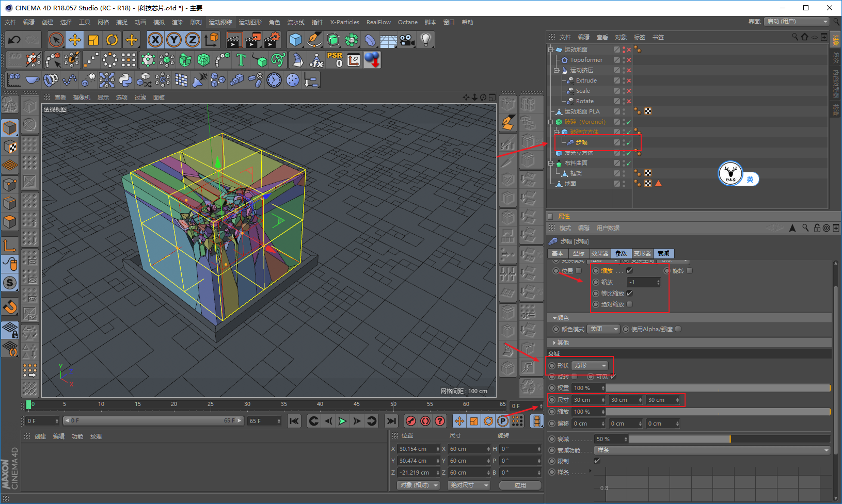This screenshot has width=842, height=504.
Task: Toggle green enable check for 布料曲面
Action: point(629,163)
